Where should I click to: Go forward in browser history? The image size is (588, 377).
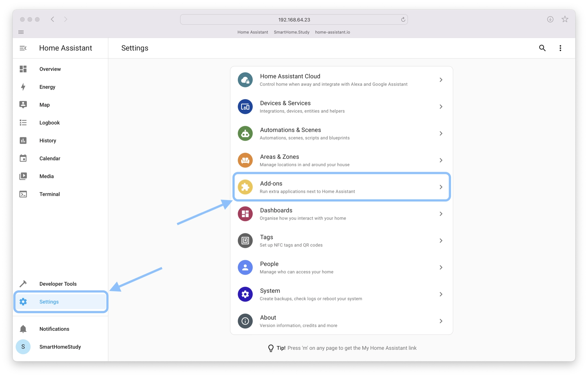66,19
